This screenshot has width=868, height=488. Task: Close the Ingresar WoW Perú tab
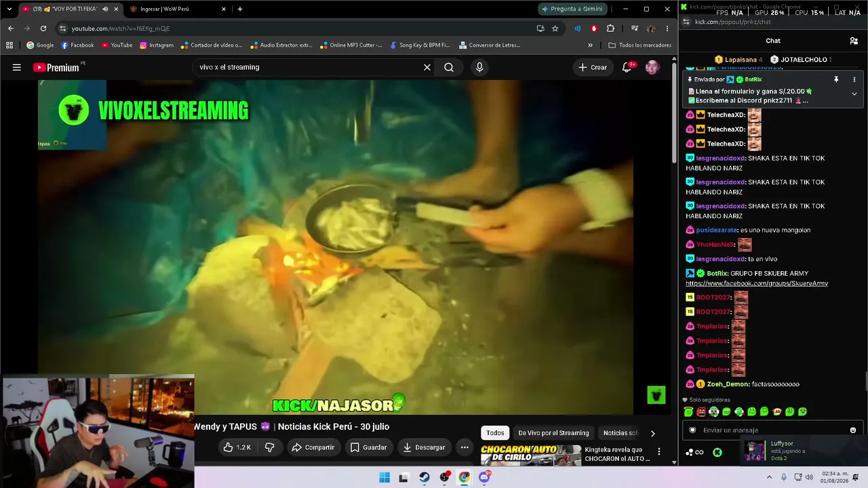click(x=223, y=9)
